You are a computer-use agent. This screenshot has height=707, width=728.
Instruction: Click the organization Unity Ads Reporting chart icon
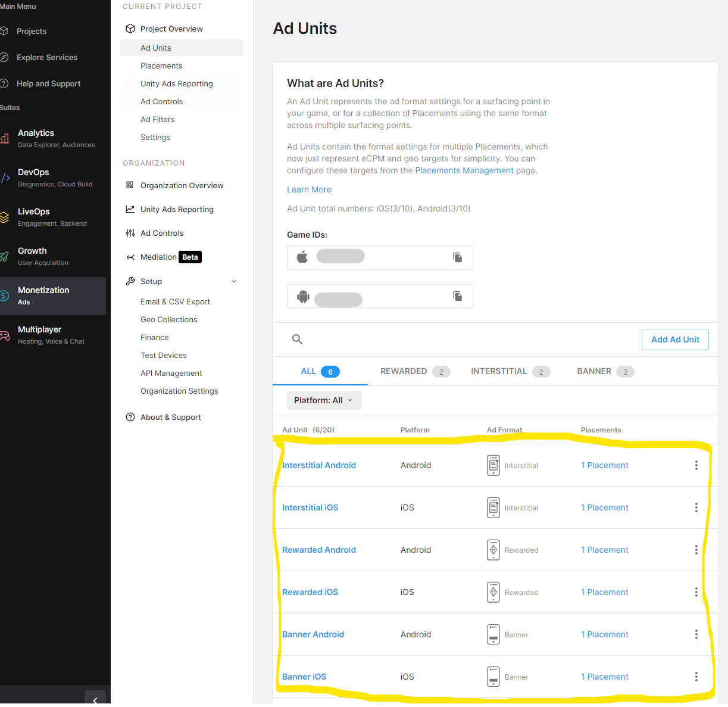130,209
